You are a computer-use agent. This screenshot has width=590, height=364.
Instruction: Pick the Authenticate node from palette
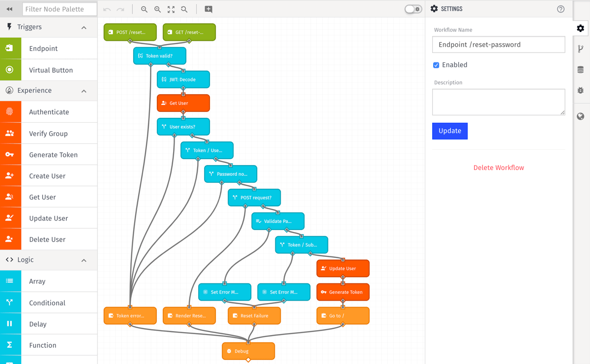tap(49, 112)
